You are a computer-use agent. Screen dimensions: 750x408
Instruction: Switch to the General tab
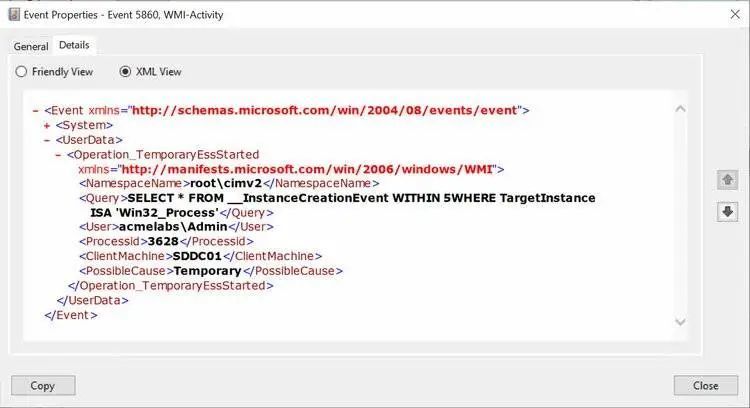click(x=31, y=46)
